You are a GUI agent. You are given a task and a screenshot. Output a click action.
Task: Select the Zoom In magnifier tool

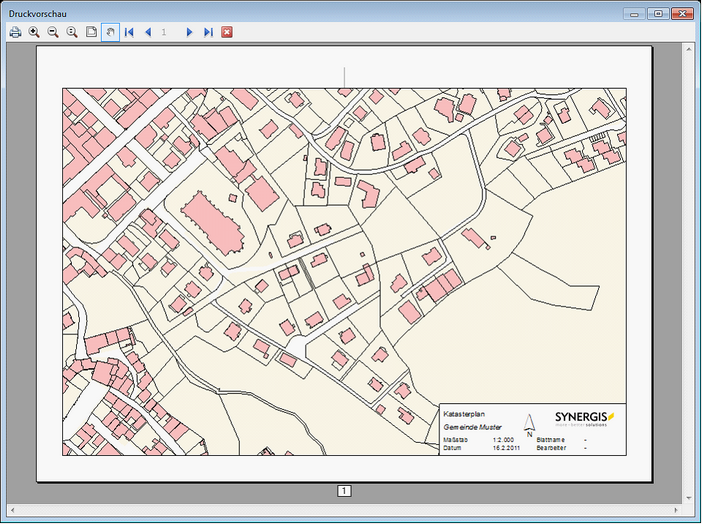point(34,32)
